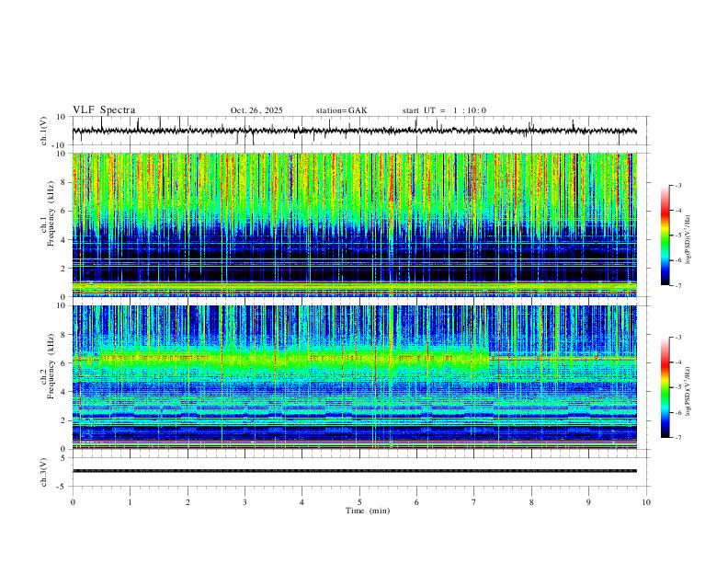Click the "-3" tick on ch.1 color bar
Viewport: 728px width, 563px height.
[677, 185]
